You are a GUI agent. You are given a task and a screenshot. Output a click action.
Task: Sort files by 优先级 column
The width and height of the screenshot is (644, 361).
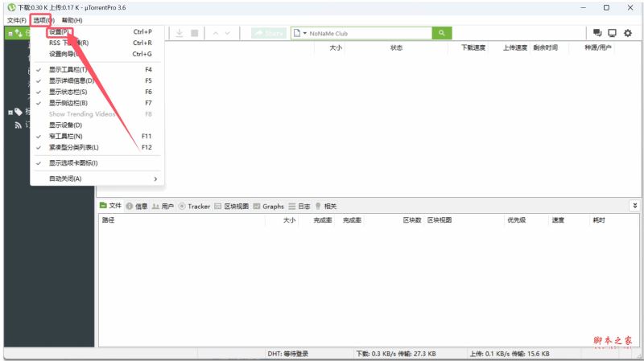[x=517, y=220]
